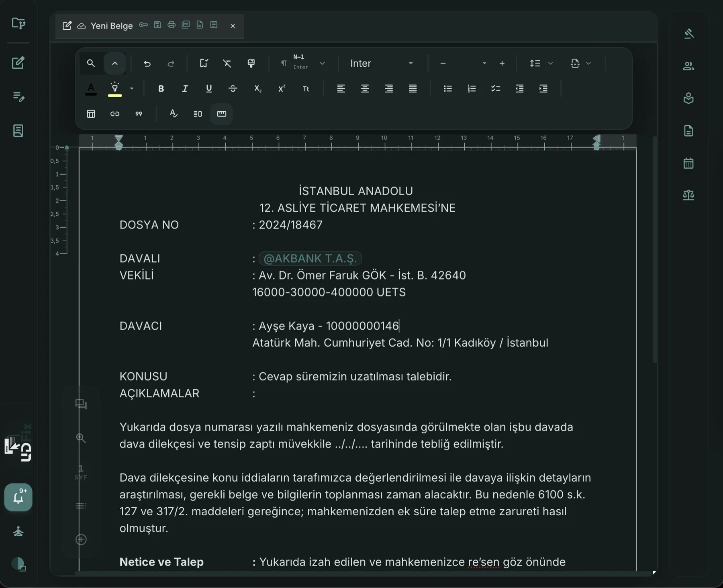Insert a bulleted list
The width and height of the screenshot is (723, 588).
pyautogui.click(x=448, y=89)
